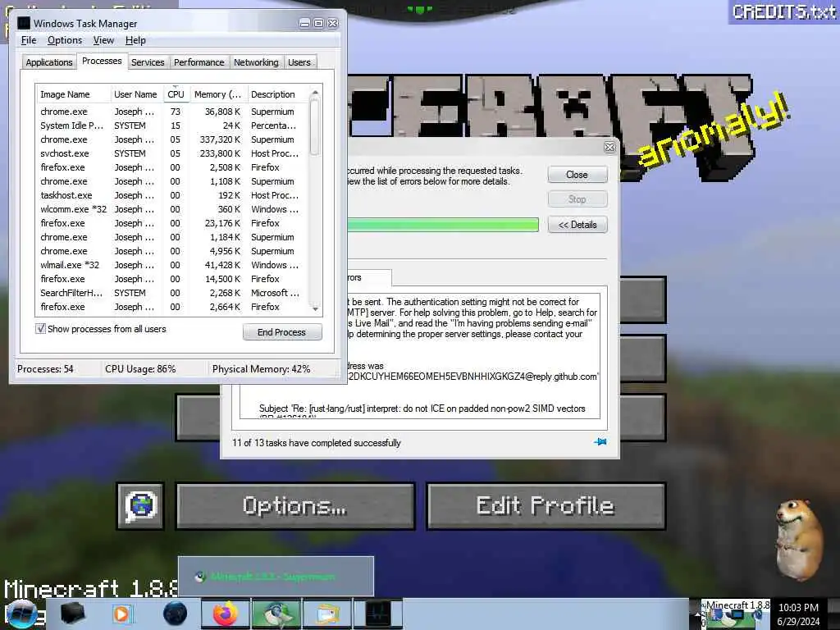Switch to Firefox in the taskbar

pyautogui.click(x=226, y=614)
